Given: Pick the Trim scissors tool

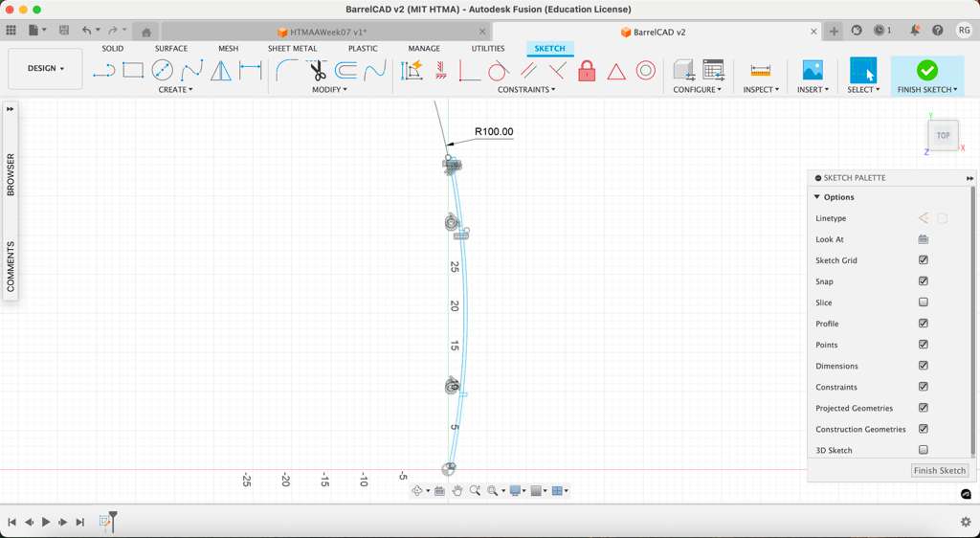Looking at the screenshot, I should pos(317,70).
